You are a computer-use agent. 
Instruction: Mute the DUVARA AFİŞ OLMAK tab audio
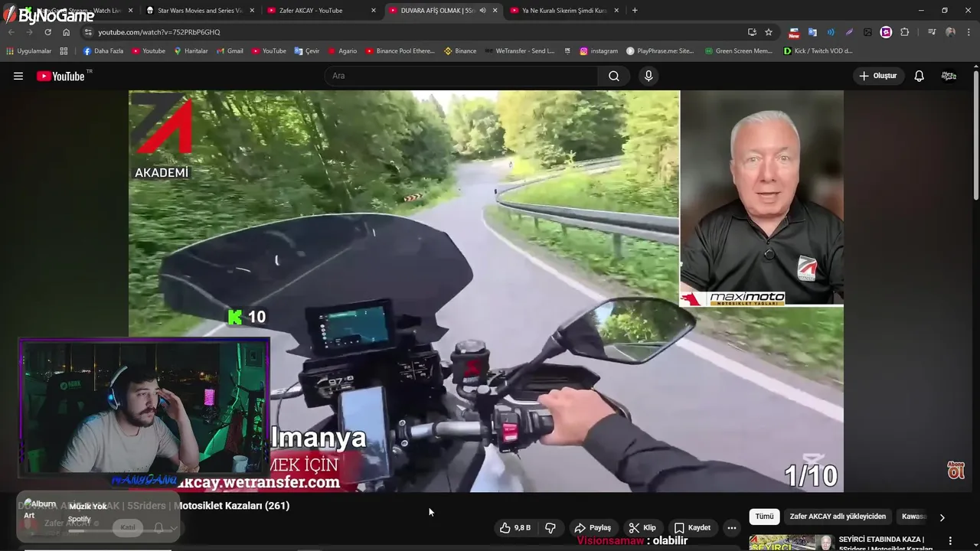pyautogui.click(x=482, y=11)
